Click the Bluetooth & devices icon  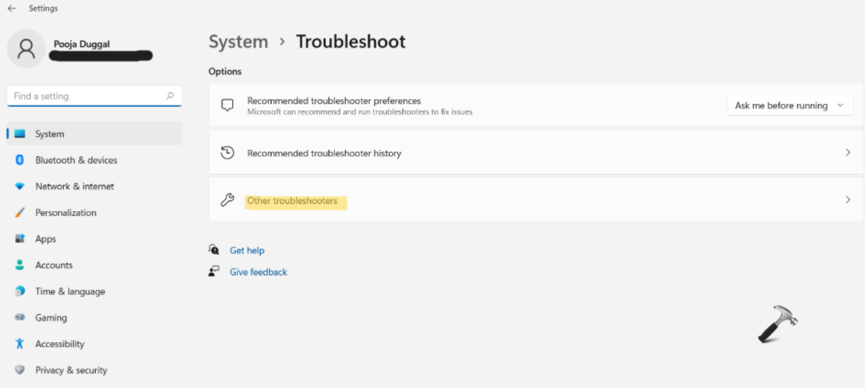pos(20,160)
